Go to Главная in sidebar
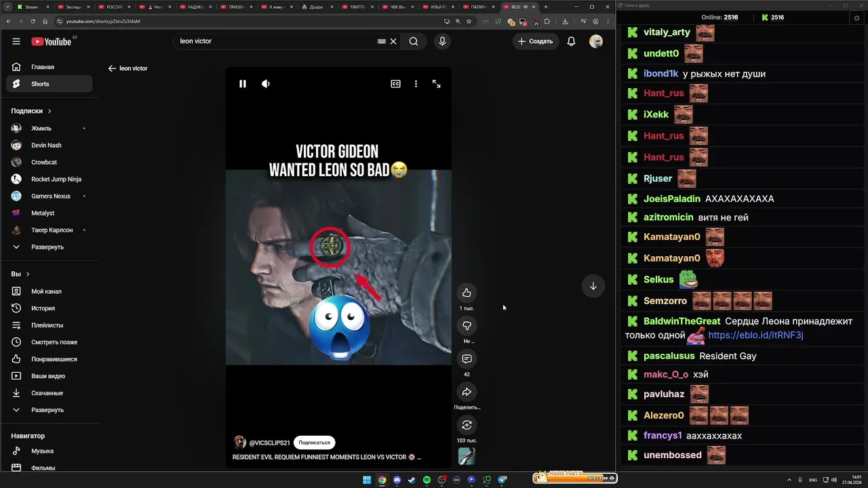This screenshot has height=488, width=868. click(49, 67)
